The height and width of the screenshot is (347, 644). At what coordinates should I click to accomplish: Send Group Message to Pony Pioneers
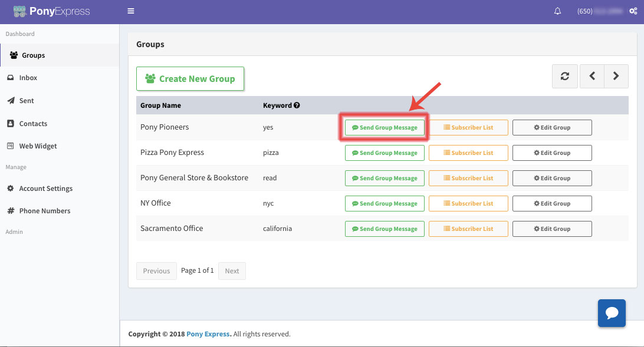coord(385,128)
